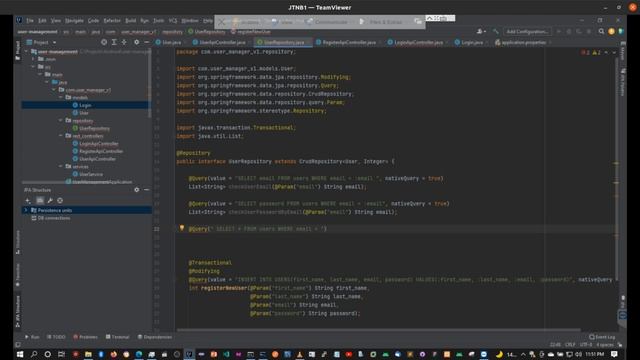
Task: Hide the Project panel with minus icon
Action: [147, 42]
